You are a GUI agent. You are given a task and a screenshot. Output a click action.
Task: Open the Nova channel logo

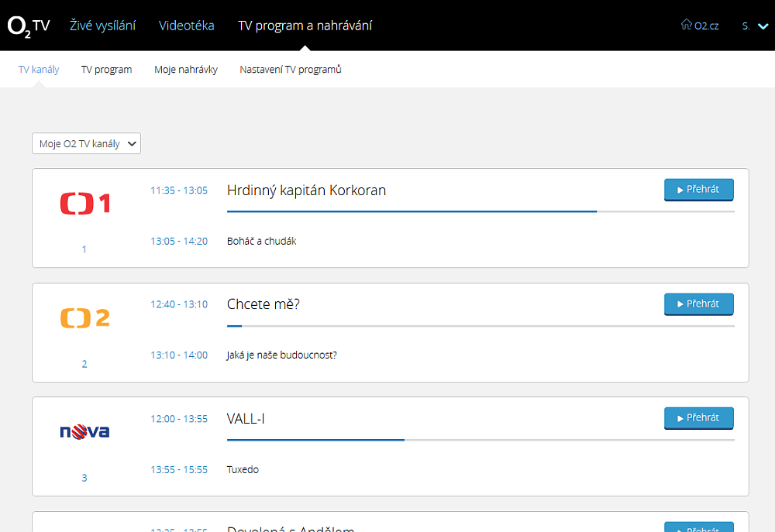coord(84,431)
